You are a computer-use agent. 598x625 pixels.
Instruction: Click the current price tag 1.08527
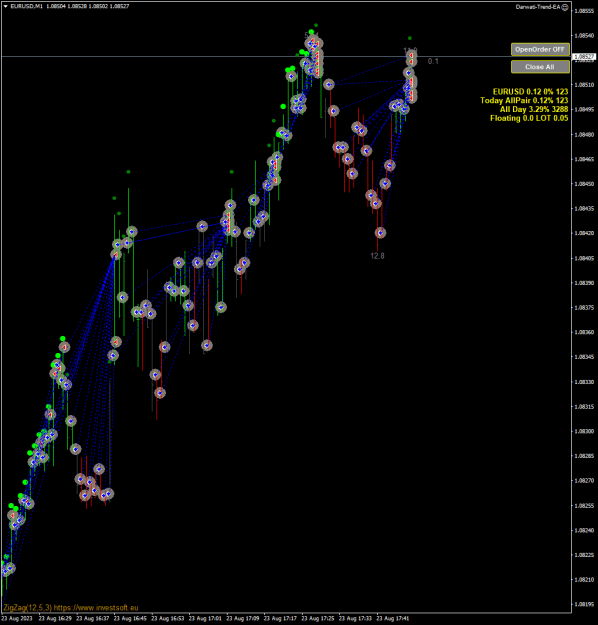click(x=584, y=57)
